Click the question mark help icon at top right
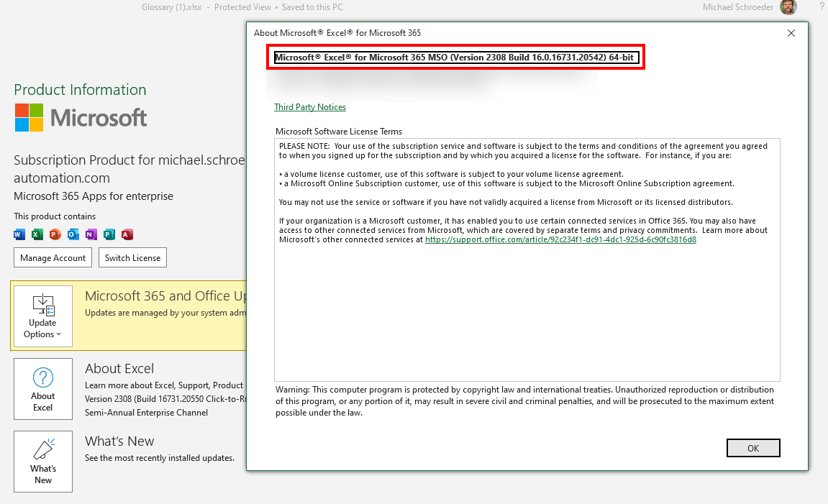Image resolution: width=828 pixels, height=504 pixels. point(822,7)
